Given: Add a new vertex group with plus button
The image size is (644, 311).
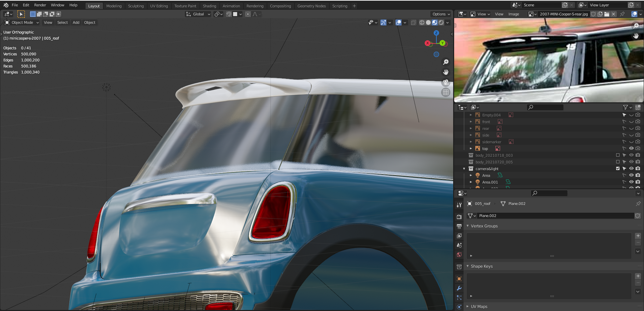Looking at the screenshot, I should point(638,236).
